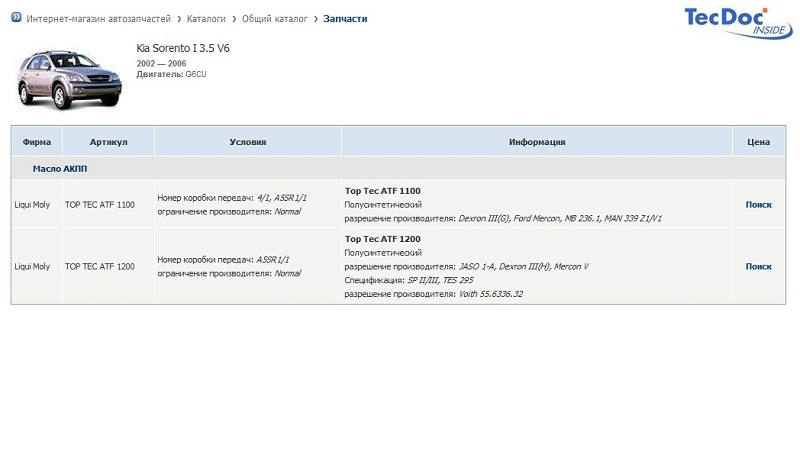Viewport: 800px width, 458px height.
Task: Click the Цена column header
Action: (x=758, y=142)
